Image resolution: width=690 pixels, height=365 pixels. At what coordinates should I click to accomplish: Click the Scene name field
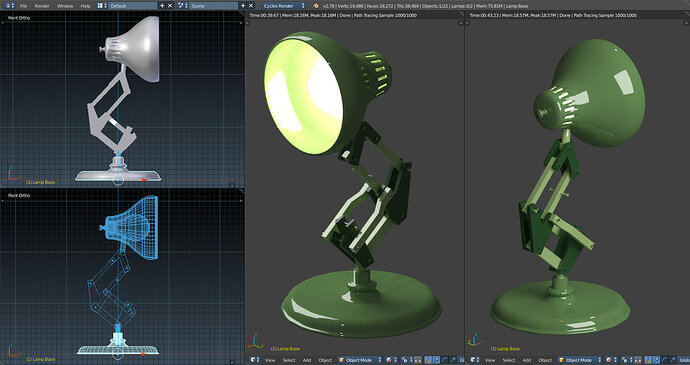[x=213, y=6]
